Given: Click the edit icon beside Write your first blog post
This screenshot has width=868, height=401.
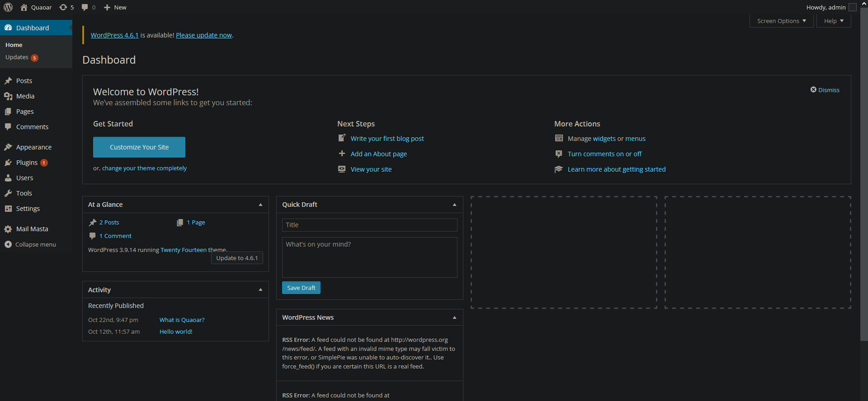Looking at the screenshot, I should click(x=342, y=138).
